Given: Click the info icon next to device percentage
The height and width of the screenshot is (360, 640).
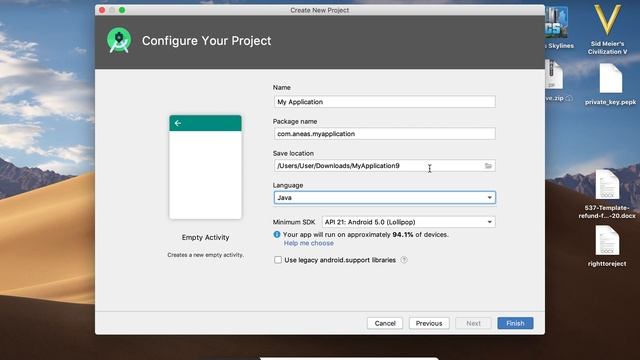Looking at the screenshot, I should 277,234.
